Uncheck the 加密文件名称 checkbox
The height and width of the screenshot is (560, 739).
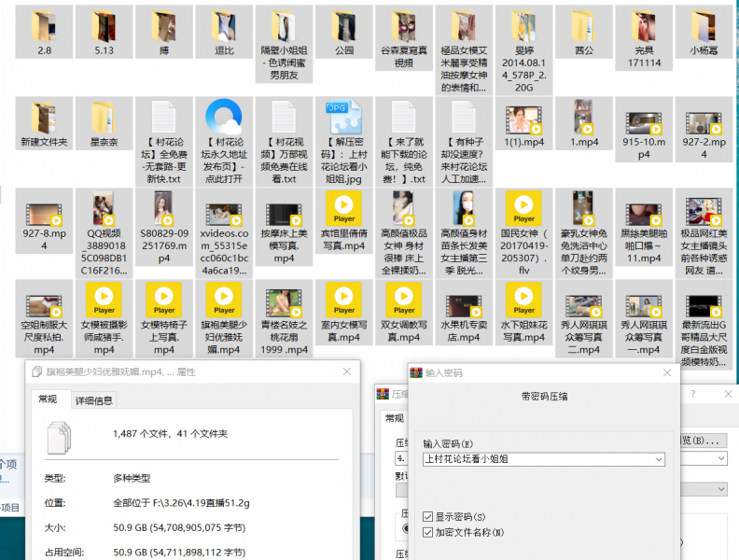[x=428, y=532]
